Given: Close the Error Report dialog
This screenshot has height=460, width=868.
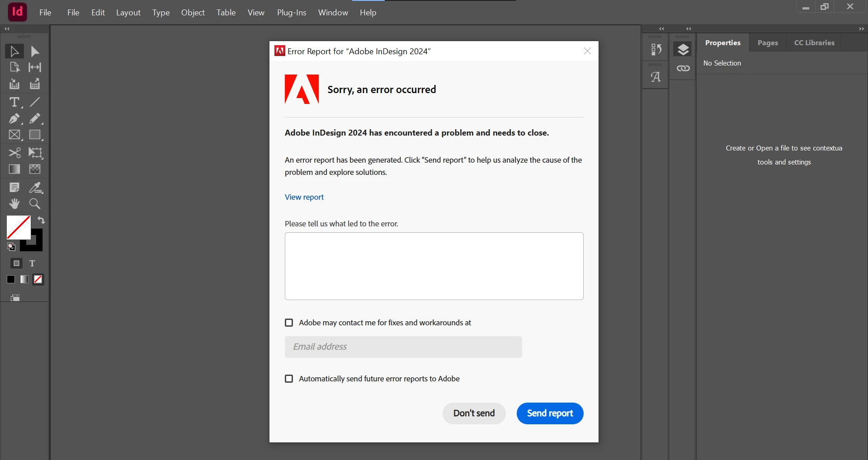Looking at the screenshot, I should pyautogui.click(x=587, y=51).
